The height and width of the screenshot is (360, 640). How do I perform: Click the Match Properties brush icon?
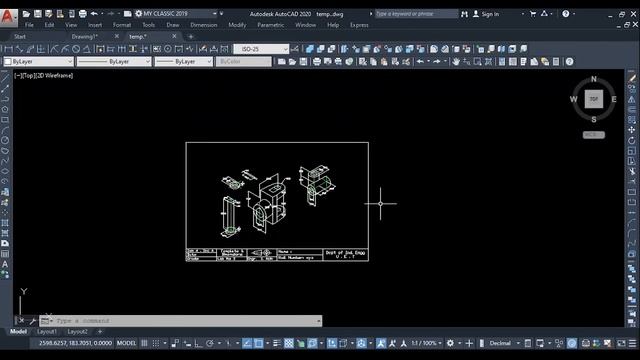[x=406, y=62]
